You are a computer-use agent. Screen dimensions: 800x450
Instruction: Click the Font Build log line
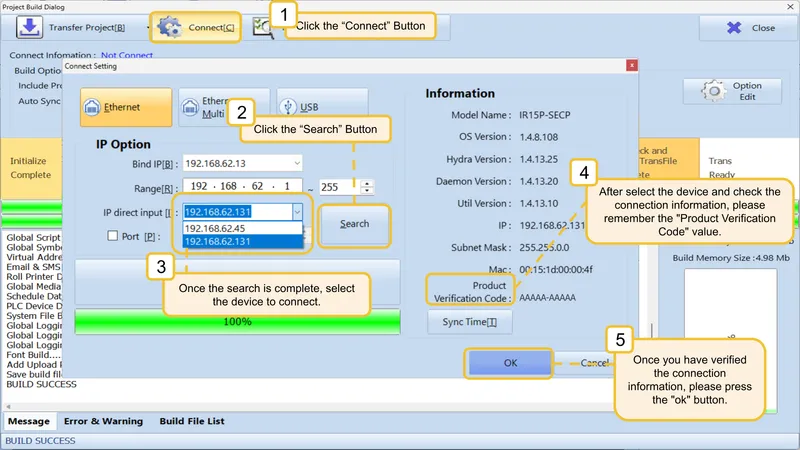34,355
